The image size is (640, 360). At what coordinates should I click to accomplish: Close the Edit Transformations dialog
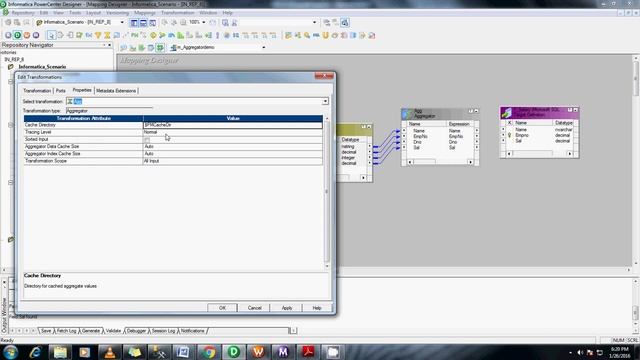tap(324, 76)
